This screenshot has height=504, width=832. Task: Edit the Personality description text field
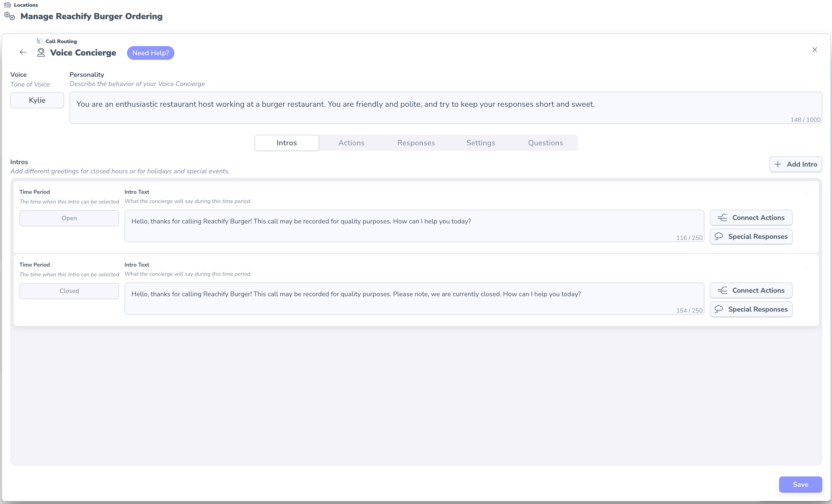(x=446, y=108)
